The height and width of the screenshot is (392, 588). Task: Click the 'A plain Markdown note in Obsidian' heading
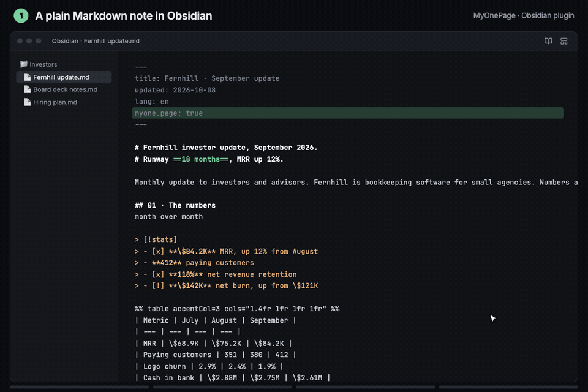123,16
